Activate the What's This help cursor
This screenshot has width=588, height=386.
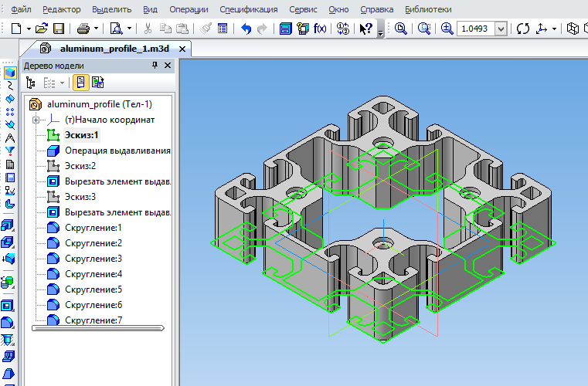pyautogui.click(x=365, y=29)
